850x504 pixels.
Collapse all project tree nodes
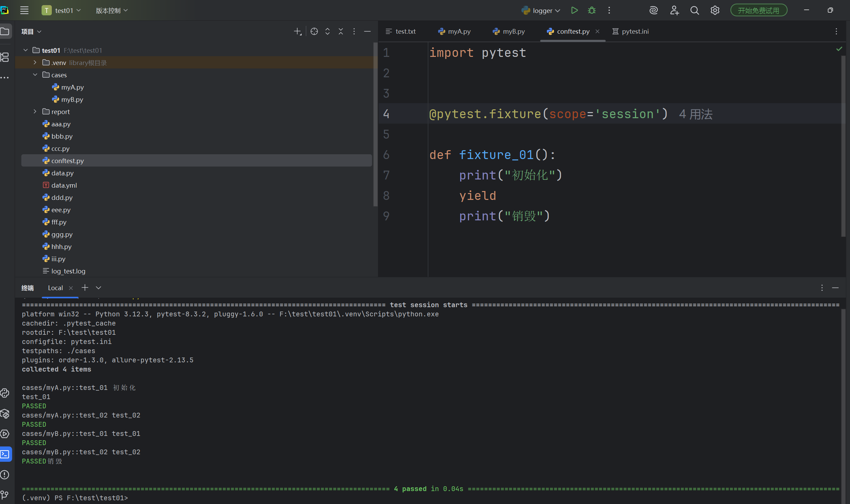340,31
